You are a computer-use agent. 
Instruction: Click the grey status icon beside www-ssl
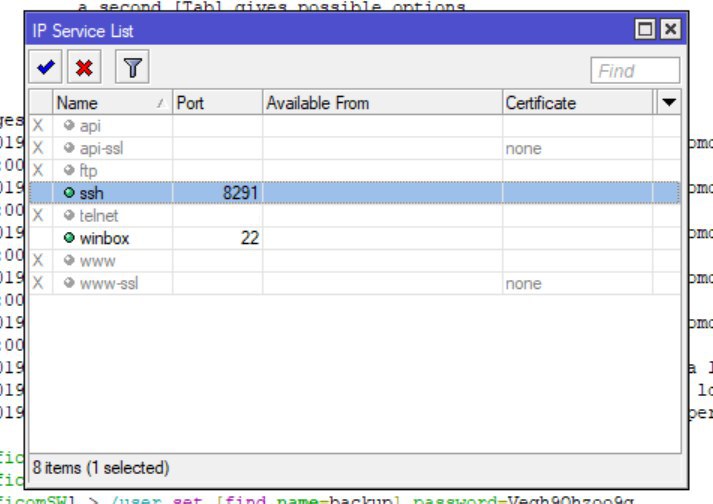point(69,282)
